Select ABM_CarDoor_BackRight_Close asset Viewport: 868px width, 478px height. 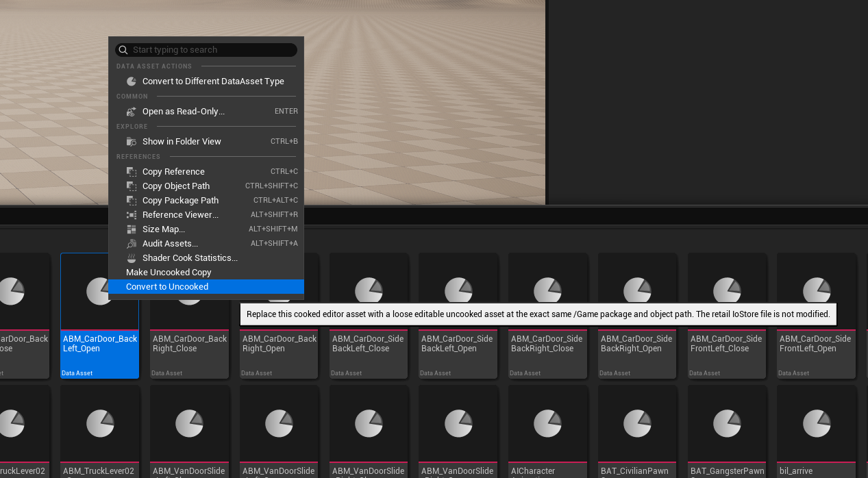[x=190, y=316]
